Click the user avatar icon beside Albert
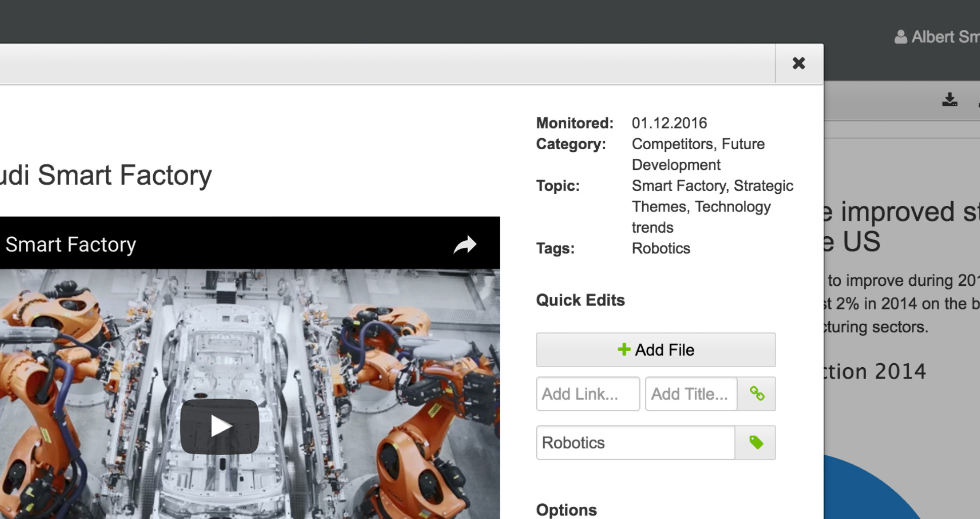Image resolution: width=980 pixels, height=519 pixels. click(x=901, y=37)
